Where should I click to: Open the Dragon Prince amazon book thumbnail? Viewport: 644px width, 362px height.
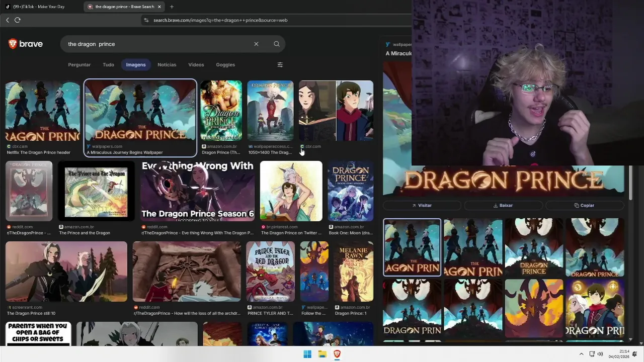pyautogui.click(x=221, y=111)
